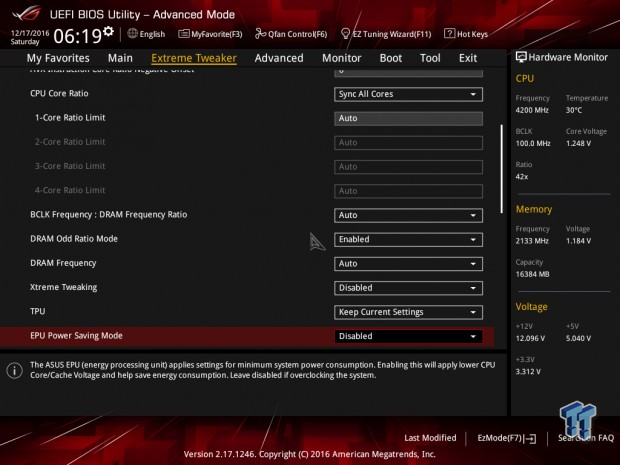Screen dimensions: 620x465
Task: Open Qfan Control(F6) fan icon
Action: pos(260,34)
